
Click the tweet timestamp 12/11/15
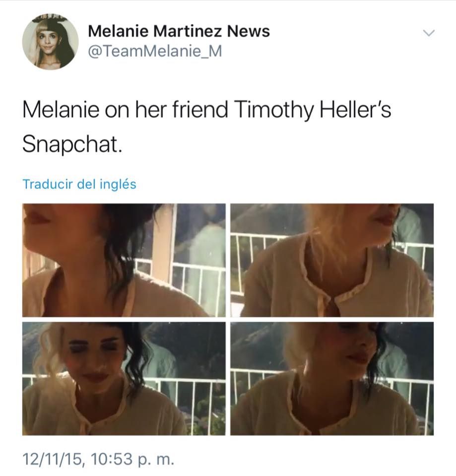[x=52, y=459]
